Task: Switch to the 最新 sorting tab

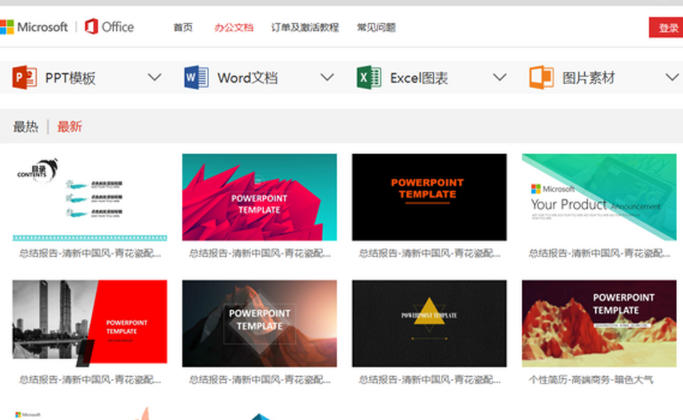Action: [x=70, y=127]
